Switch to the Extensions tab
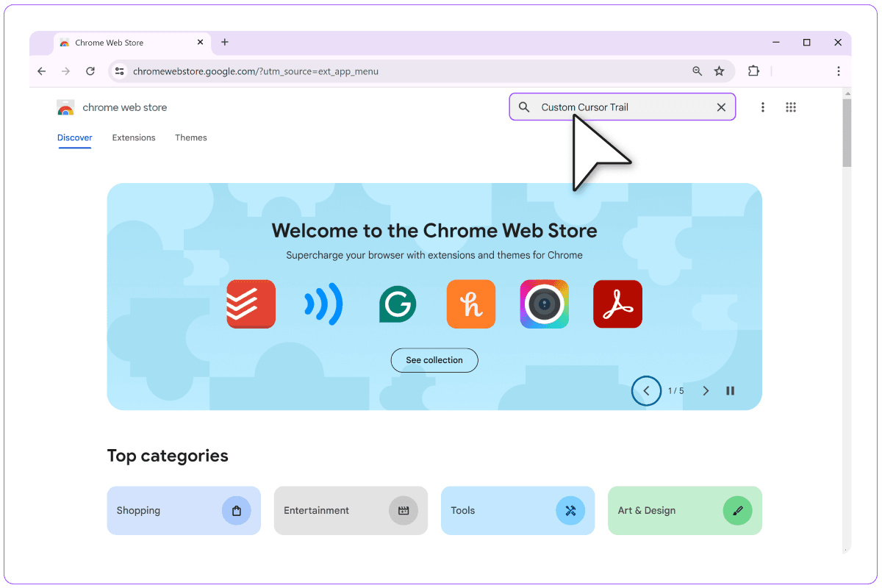882x588 pixels. click(134, 137)
